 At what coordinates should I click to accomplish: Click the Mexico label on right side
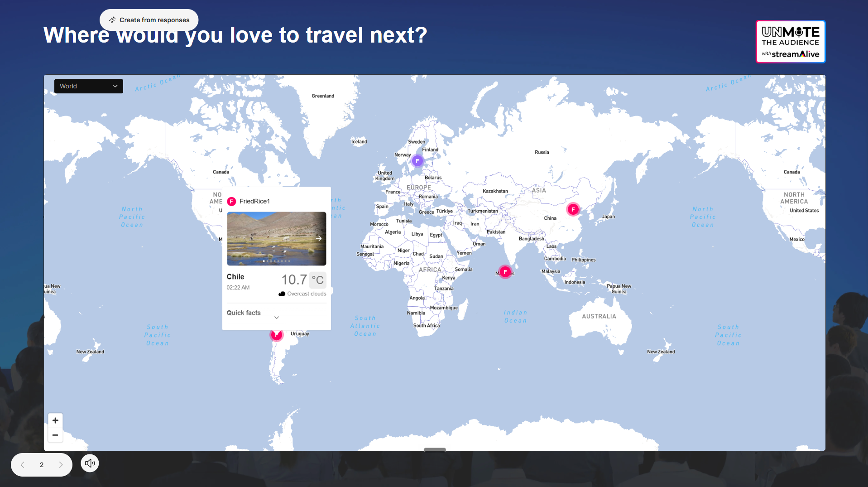click(797, 239)
